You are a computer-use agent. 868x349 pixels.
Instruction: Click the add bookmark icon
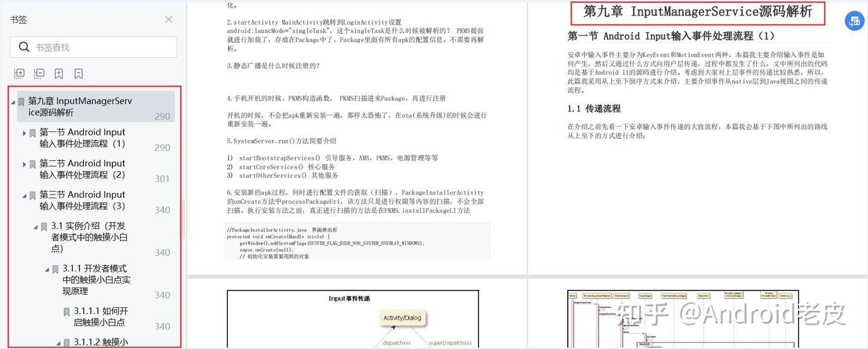(x=58, y=74)
